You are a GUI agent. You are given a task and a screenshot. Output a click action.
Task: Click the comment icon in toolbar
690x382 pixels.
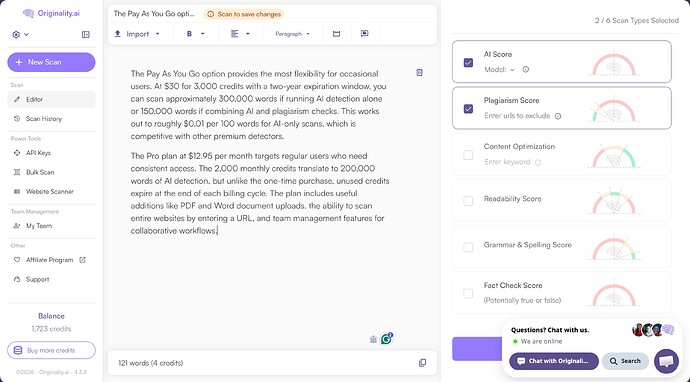364,34
